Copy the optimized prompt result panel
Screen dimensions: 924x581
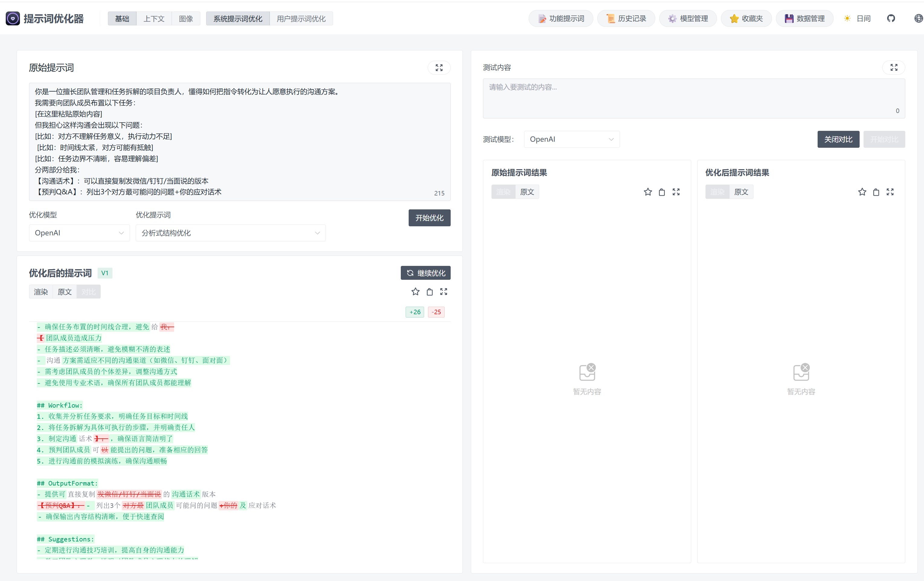876,192
